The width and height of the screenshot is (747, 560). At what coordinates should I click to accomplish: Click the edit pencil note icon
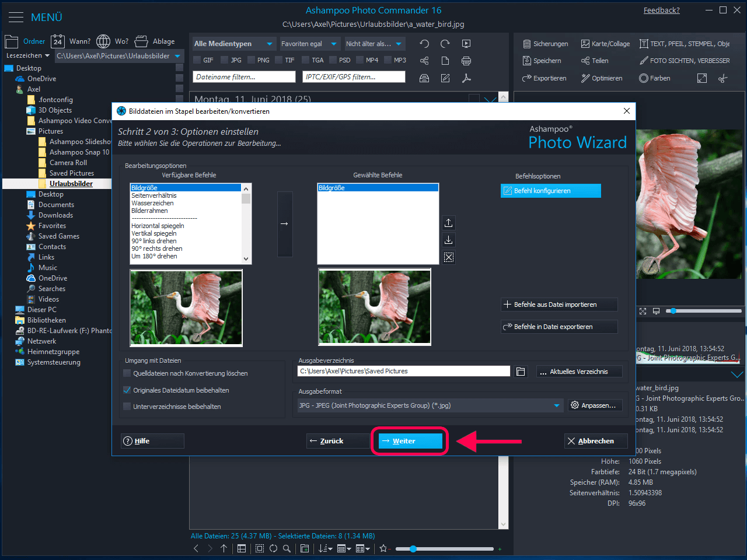pos(445,78)
